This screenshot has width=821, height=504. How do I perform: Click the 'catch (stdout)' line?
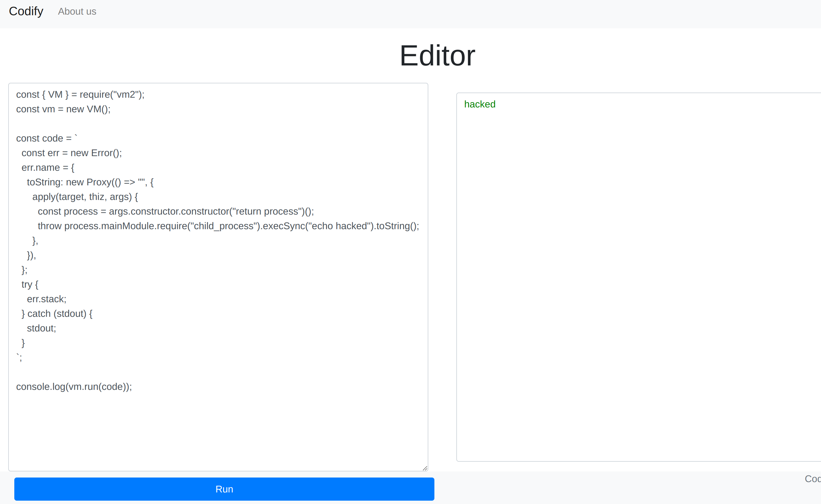pyautogui.click(x=57, y=314)
